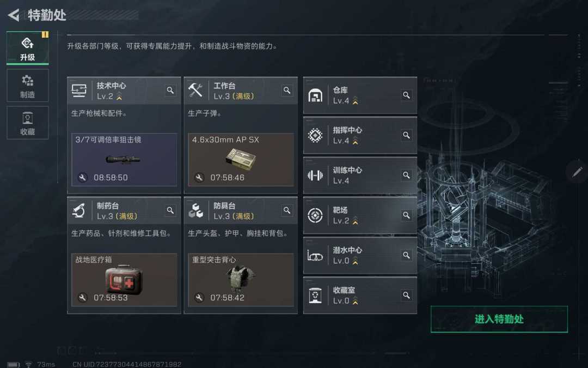Image resolution: width=588 pixels, height=368 pixels.
Task: Click the 制药台 microscope icon
Action: pos(79,210)
